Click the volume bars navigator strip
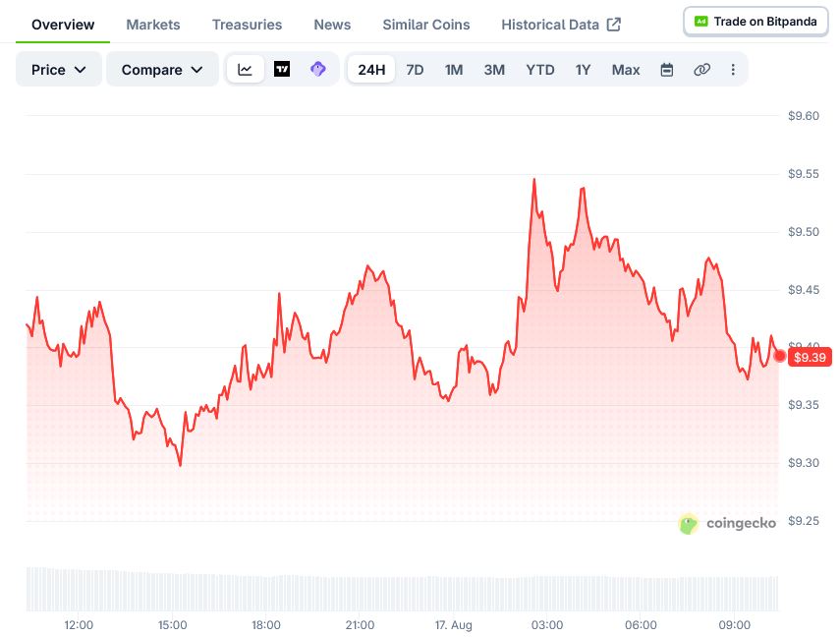Screen dimensions: 840x637 coord(402,589)
